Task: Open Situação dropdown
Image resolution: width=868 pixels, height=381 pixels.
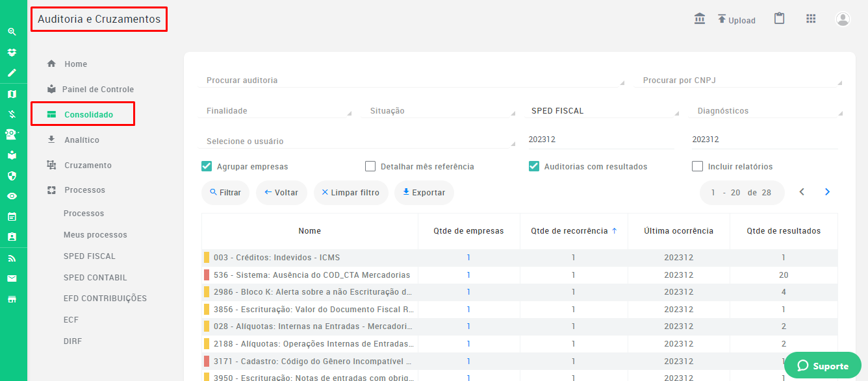Action: coord(439,110)
